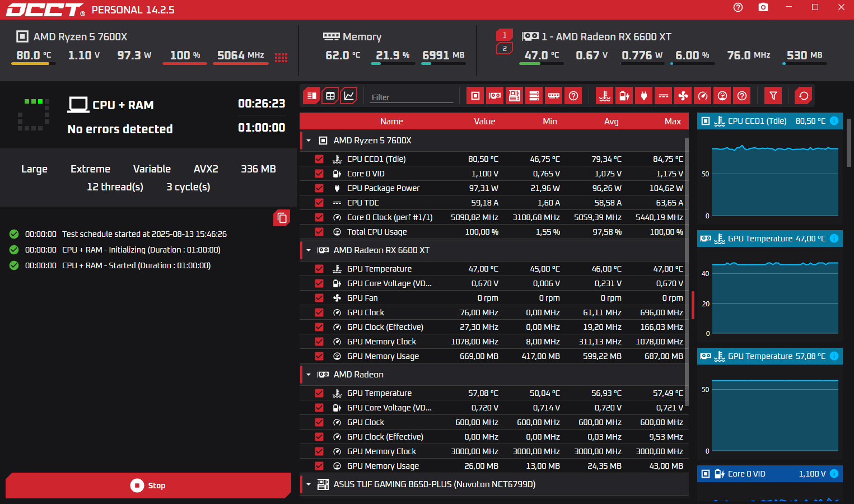This screenshot has width=854, height=504.
Task: Collapse the AMD Radeon group
Action: (x=309, y=375)
